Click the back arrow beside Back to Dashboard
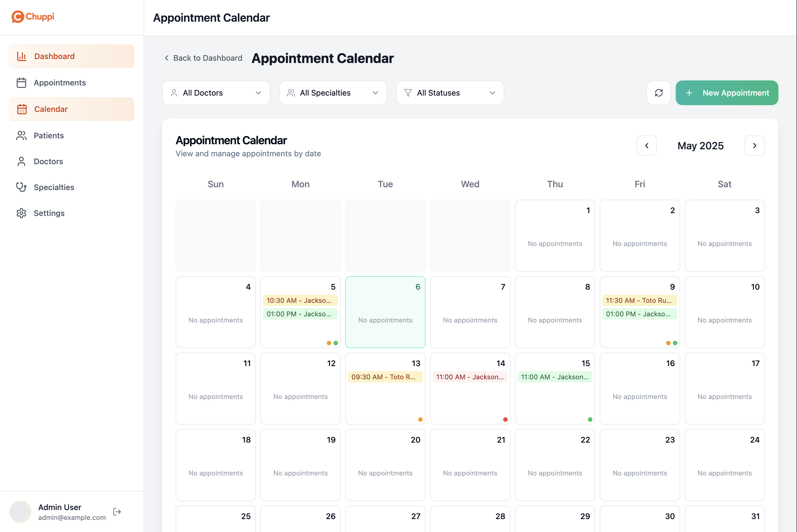Image resolution: width=797 pixels, height=532 pixels. coord(166,58)
